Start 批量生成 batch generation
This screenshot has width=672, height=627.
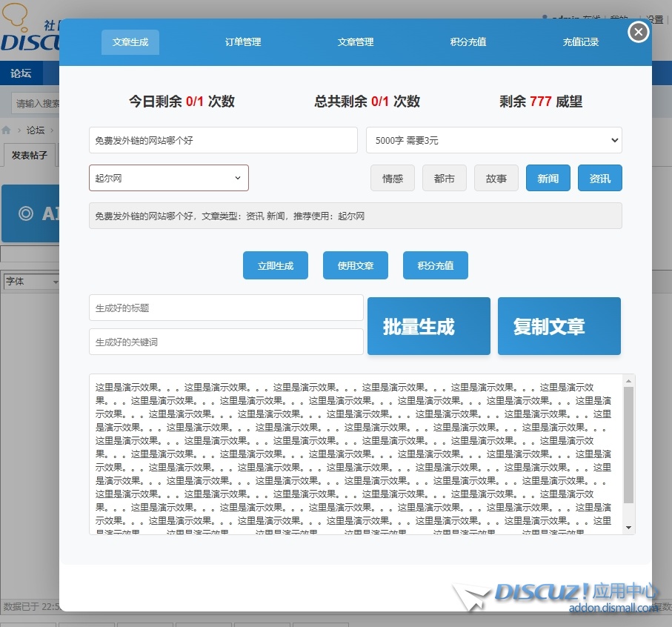pos(428,326)
